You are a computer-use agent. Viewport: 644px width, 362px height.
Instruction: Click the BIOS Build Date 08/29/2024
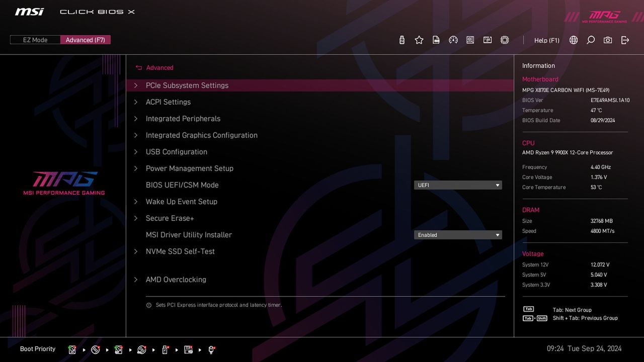pos(603,120)
